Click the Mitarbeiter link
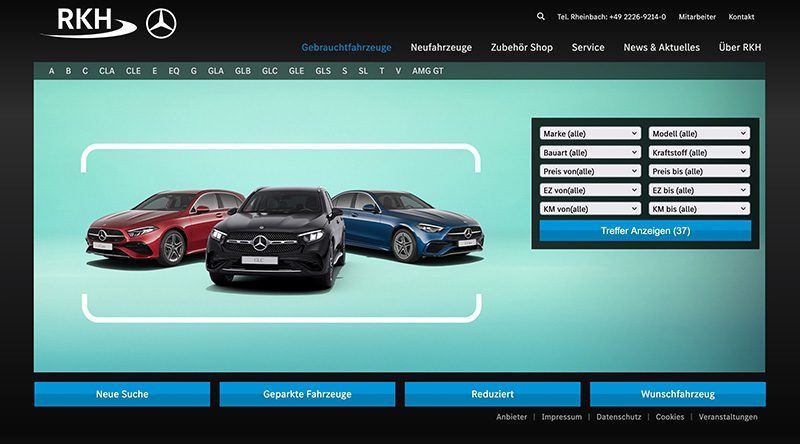 pyautogui.click(x=697, y=17)
